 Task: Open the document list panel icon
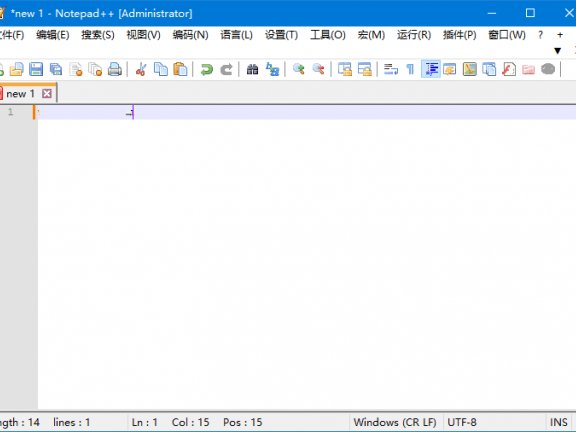coord(489,69)
